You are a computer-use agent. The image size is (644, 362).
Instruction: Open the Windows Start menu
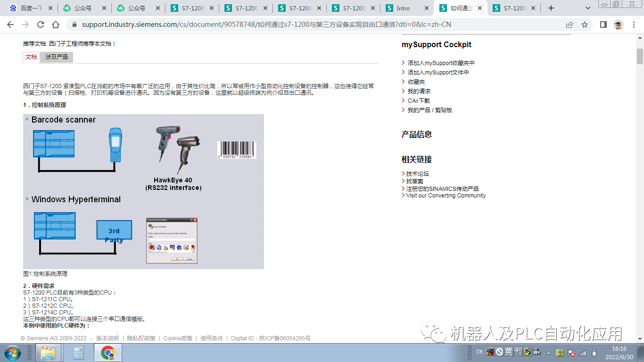coord(13,353)
